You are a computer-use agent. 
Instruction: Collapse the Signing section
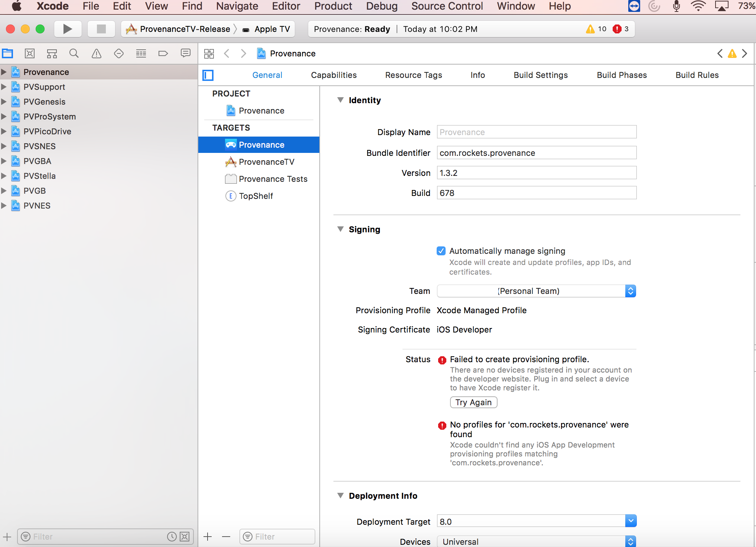[340, 229]
